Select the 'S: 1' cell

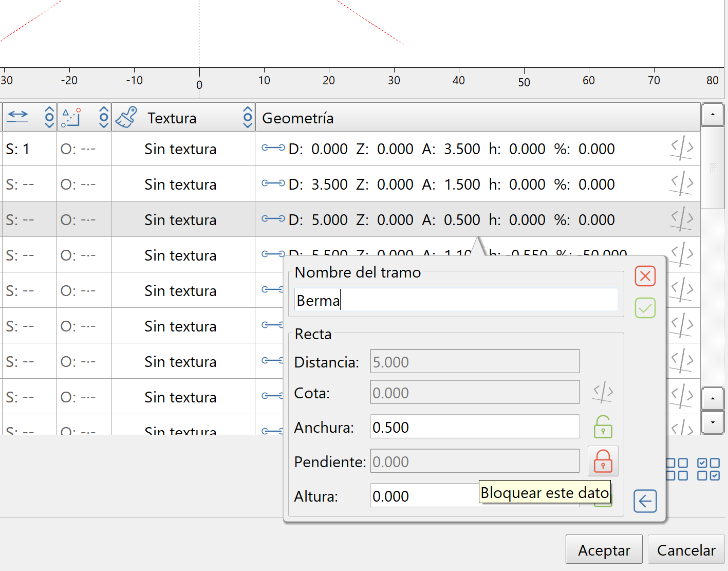(x=29, y=149)
